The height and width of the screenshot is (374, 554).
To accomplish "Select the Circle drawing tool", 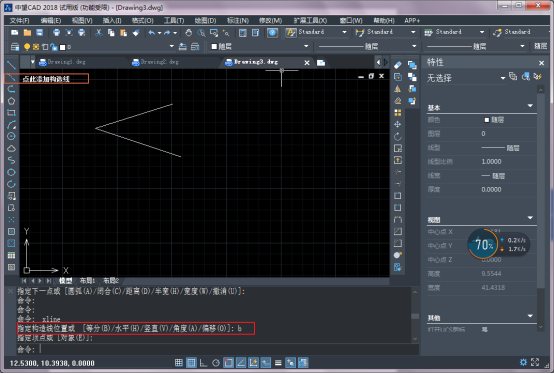I will pos(11,136).
